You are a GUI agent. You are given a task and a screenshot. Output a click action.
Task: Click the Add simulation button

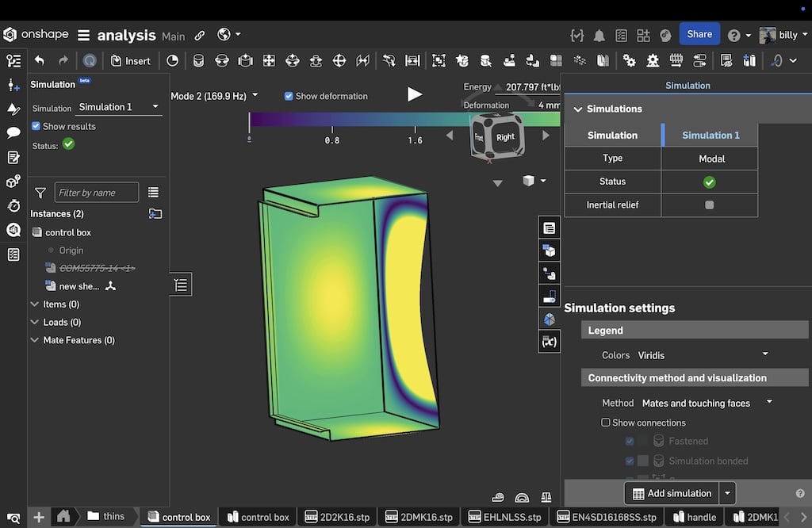coord(671,493)
